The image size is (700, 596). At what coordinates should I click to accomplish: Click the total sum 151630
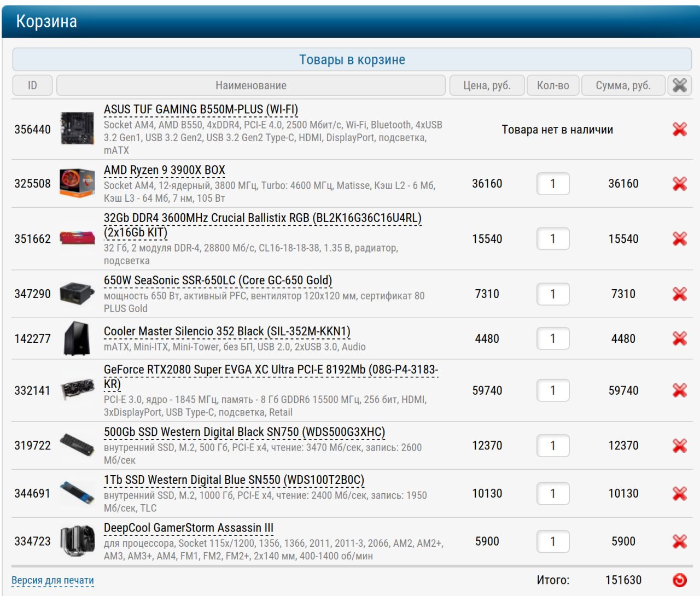point(623,580)
